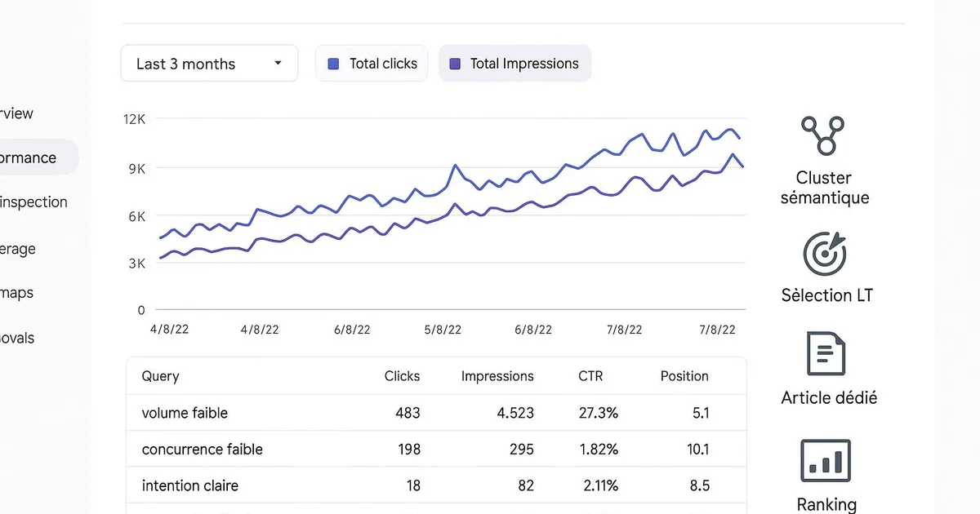Click the Cluster sémantique node icon
The height and width of the screenshot is (514, 980).
[x=822, y=135]
